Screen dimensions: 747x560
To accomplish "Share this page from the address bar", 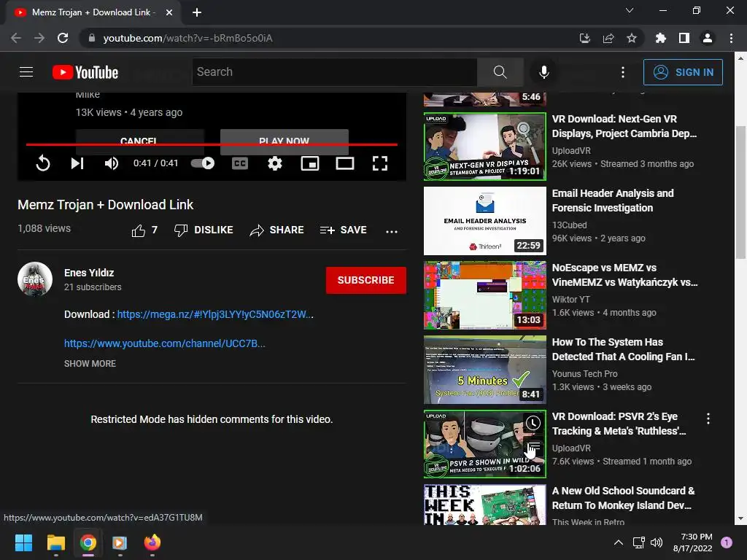I will pyautogui.click(x=608, y=38).
